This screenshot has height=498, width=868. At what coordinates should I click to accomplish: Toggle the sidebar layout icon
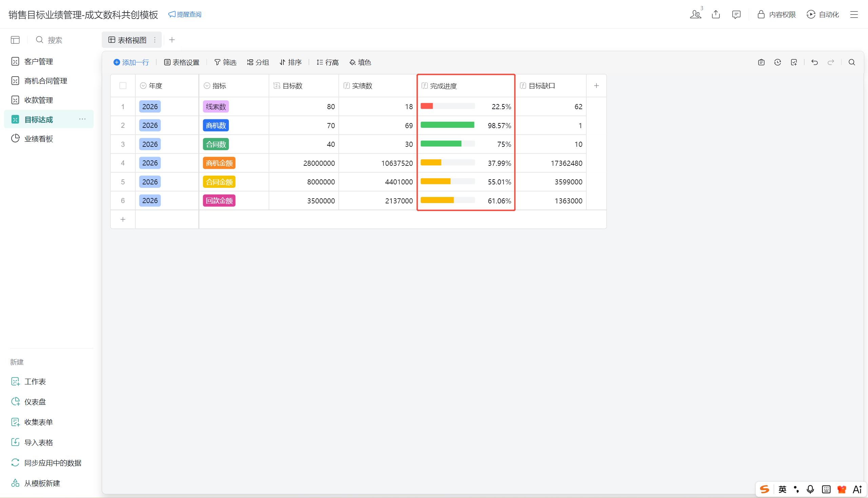click(x=15, y=40)
